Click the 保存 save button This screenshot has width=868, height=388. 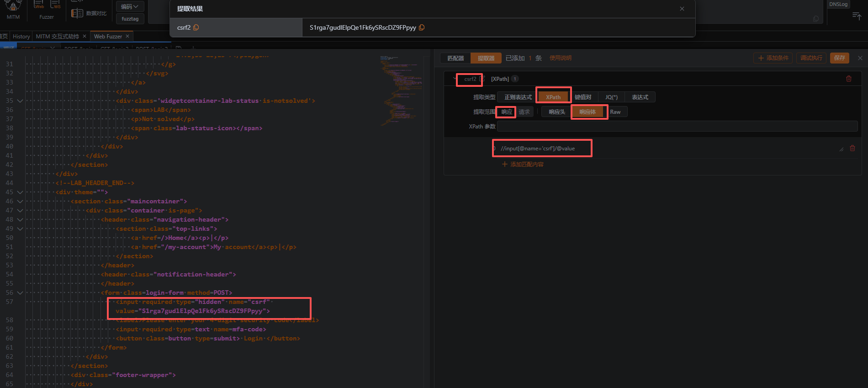pos(839,58)
